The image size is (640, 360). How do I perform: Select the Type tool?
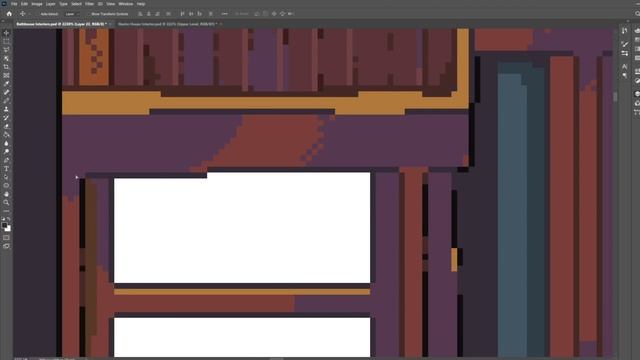(x=6, y=169)
